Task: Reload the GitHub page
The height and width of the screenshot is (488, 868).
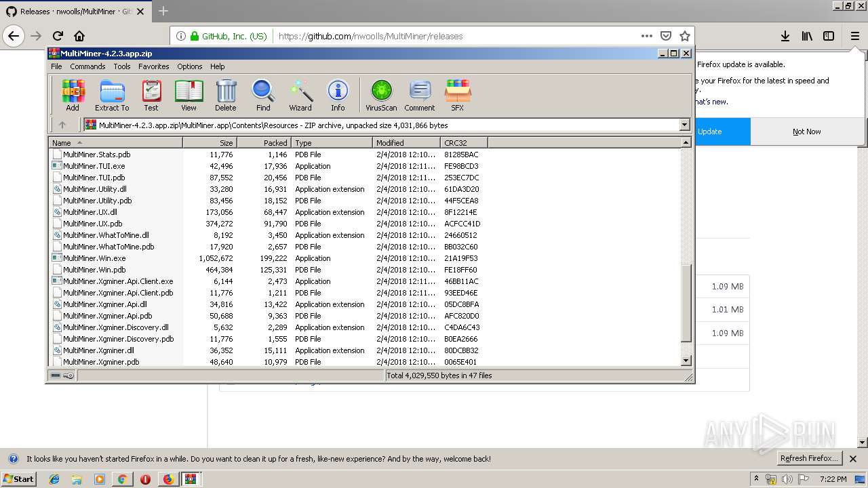Action: [58, 36]
